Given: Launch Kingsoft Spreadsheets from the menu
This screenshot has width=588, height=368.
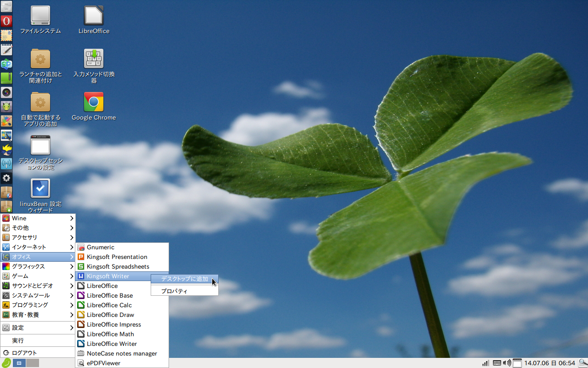Looking at the screenshot, I should coord(122,266).
